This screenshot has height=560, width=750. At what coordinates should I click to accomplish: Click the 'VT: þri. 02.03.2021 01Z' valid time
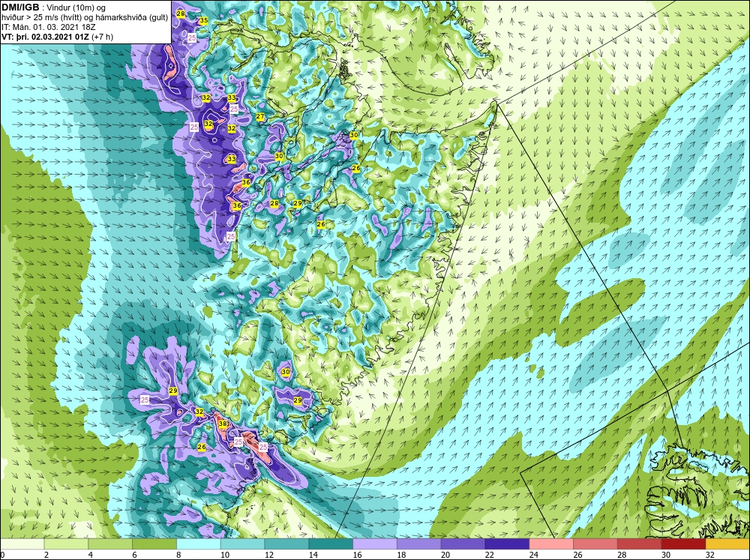[x=45, y=37]
